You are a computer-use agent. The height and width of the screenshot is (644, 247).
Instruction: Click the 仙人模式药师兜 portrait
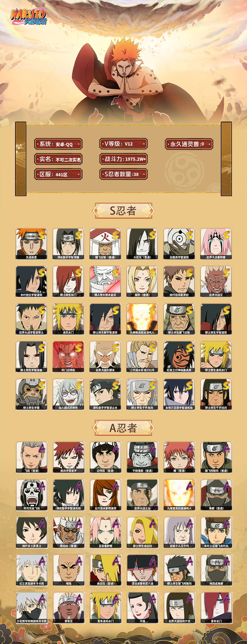(x=68, y=394)
